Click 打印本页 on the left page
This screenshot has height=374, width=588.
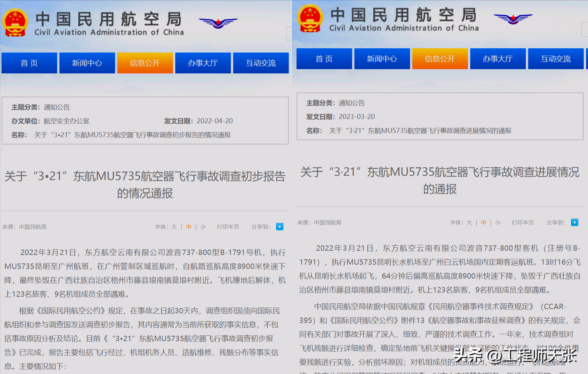coord(228,227)
